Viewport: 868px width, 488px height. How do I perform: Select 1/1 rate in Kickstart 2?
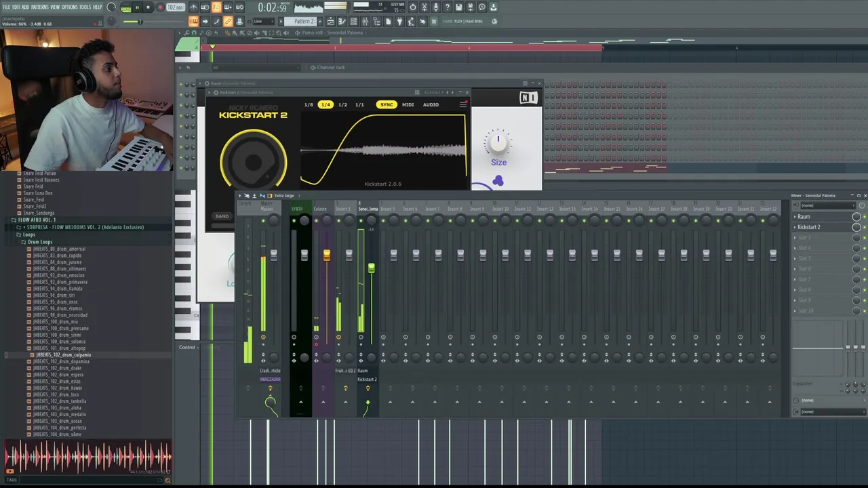359,104
